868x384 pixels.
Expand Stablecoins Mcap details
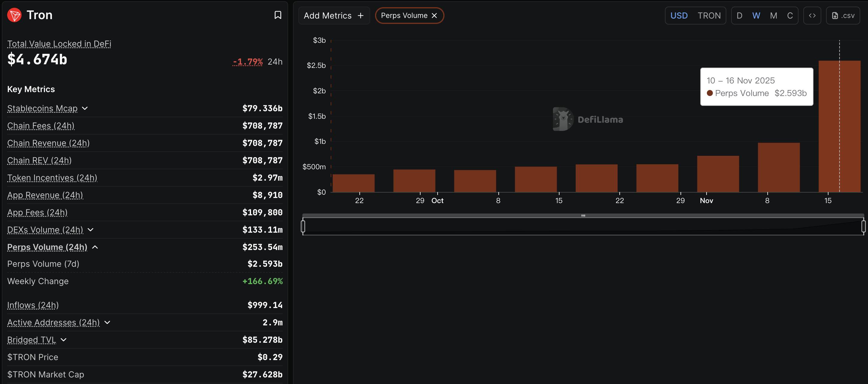tap(85, 108)
